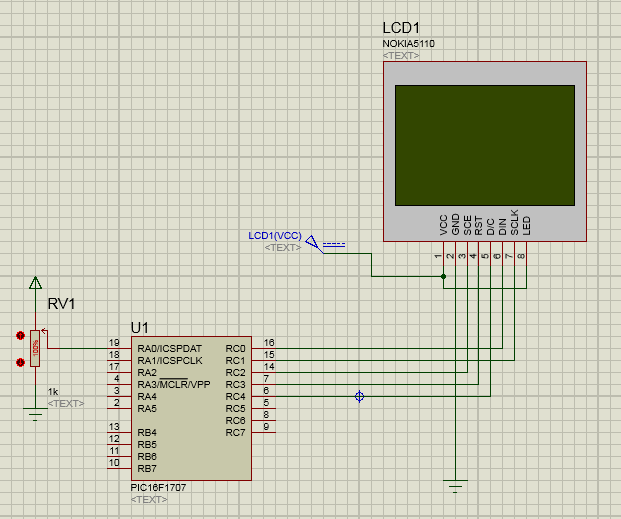The image size is (621, 519).
Task: Select the RV1 potentiometer resistor body
Action: (x=35, y=348)
